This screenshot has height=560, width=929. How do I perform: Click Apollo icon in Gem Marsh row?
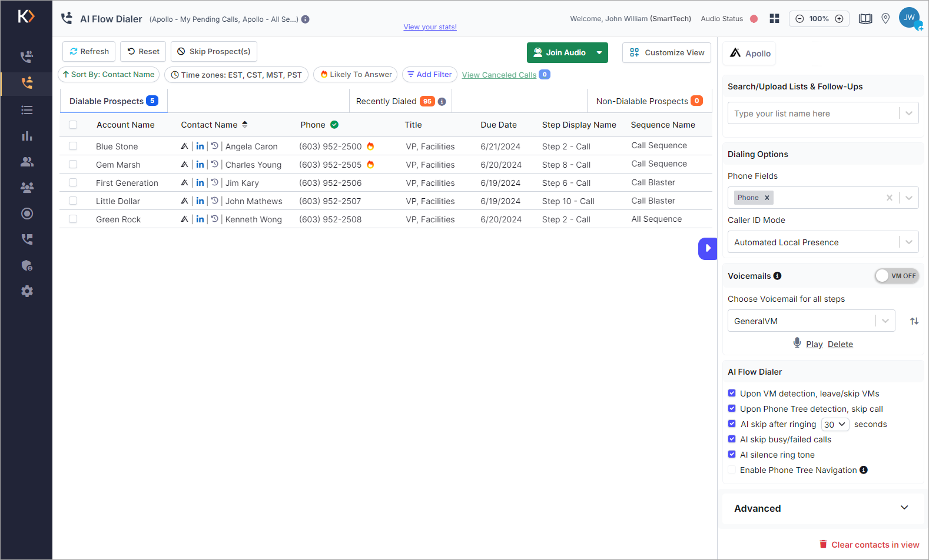[x=184, y=165]
